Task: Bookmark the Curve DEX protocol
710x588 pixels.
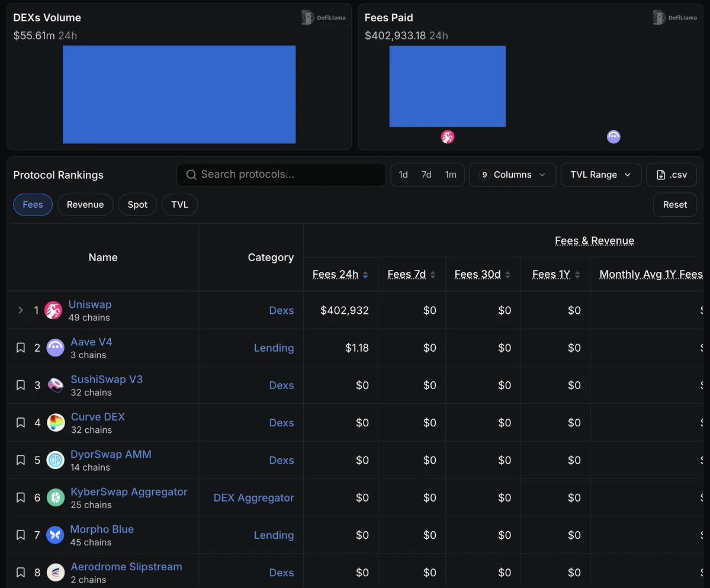Action: click(20, 423)
